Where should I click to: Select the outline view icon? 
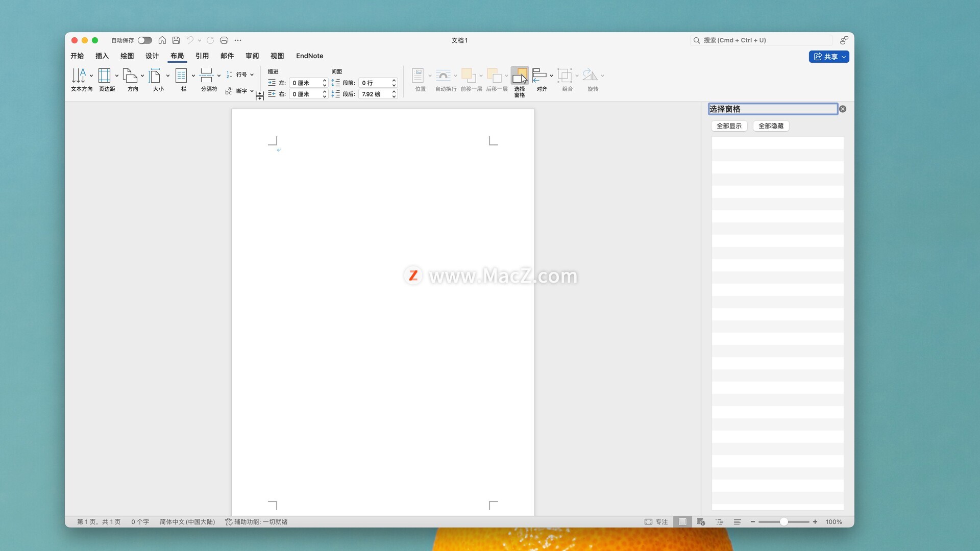click(x=719, y=522)
